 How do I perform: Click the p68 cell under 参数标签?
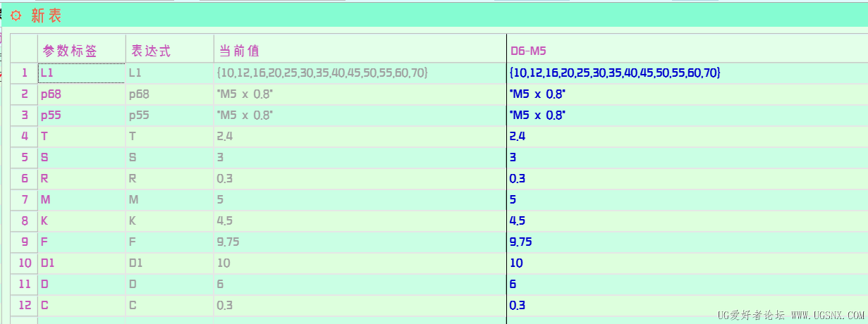click(x=82, y=94)
